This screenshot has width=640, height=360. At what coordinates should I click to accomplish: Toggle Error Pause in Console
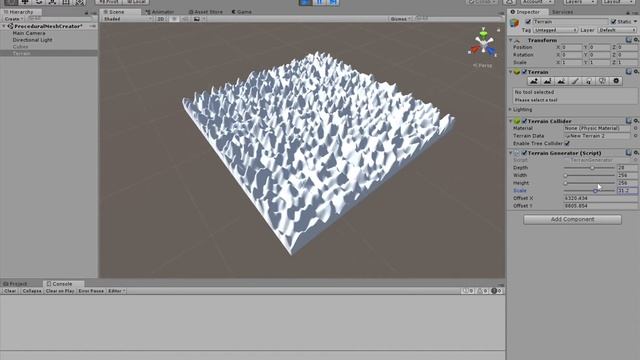click(91, 291)
